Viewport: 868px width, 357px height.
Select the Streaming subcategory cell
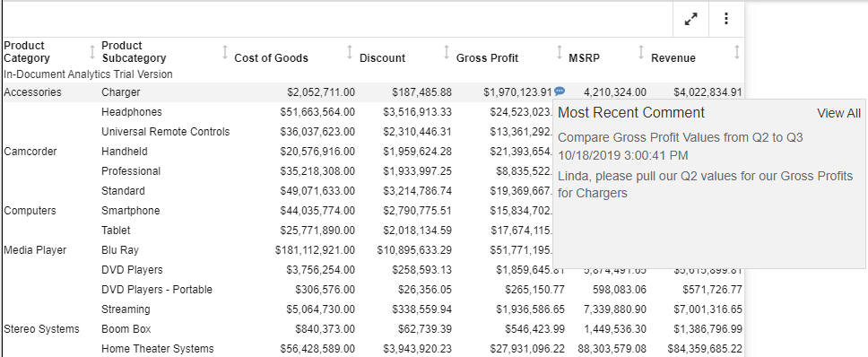tap(126, 309)
